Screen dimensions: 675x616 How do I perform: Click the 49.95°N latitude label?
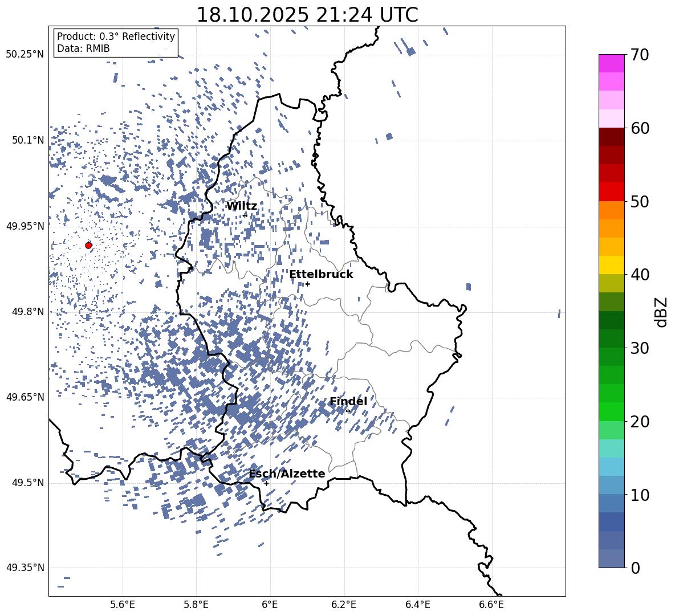click(25, 226)
